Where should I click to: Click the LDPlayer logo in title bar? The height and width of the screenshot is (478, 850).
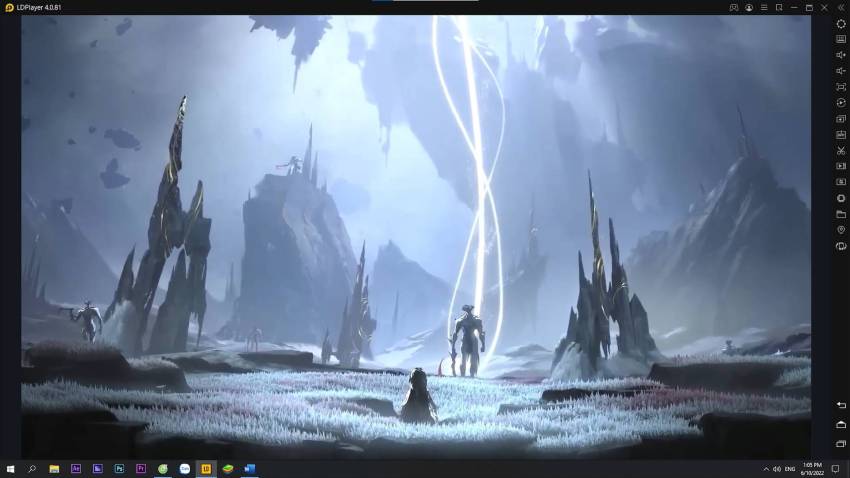pyautogui.click(x=9, y=8)
